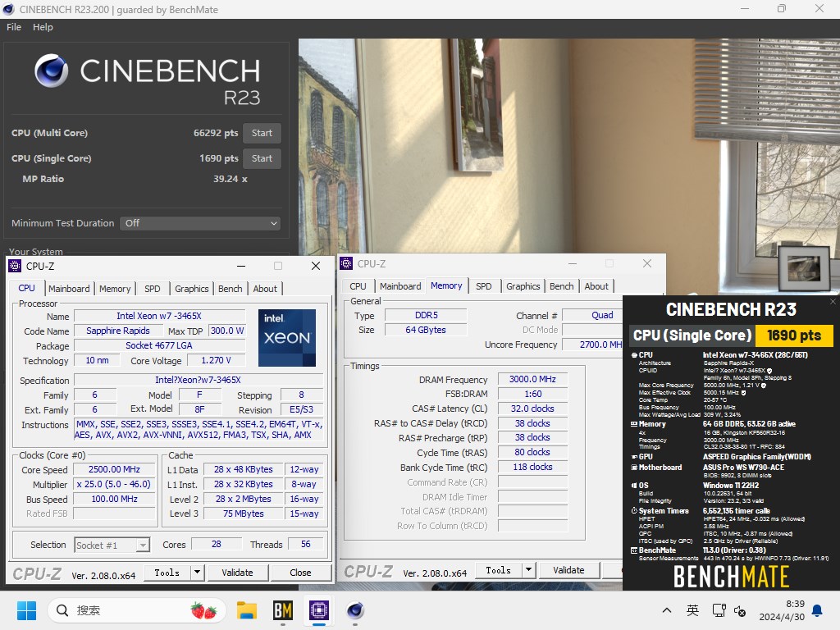Select About tab in CPU-Z Memory window
840x630 pixels.
[596, 286]
